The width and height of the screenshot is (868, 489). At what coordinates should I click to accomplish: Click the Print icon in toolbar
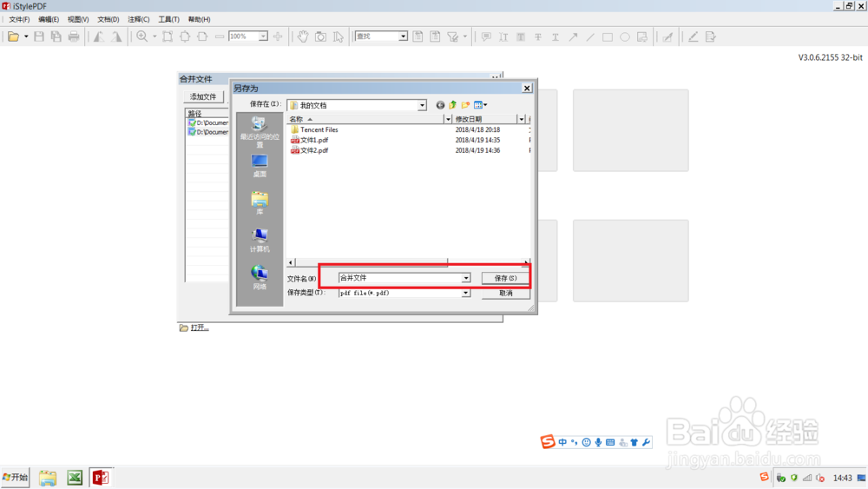[74, 36]
